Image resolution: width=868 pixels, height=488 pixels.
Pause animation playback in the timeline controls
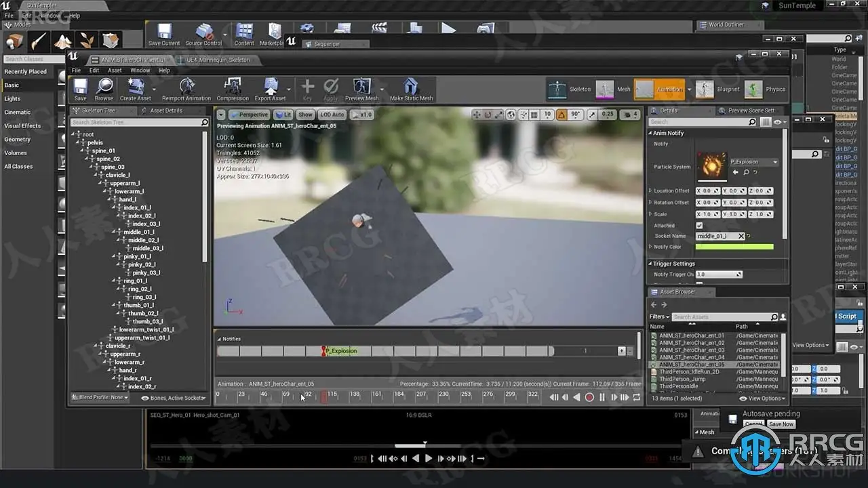click(x=601, y=397)
